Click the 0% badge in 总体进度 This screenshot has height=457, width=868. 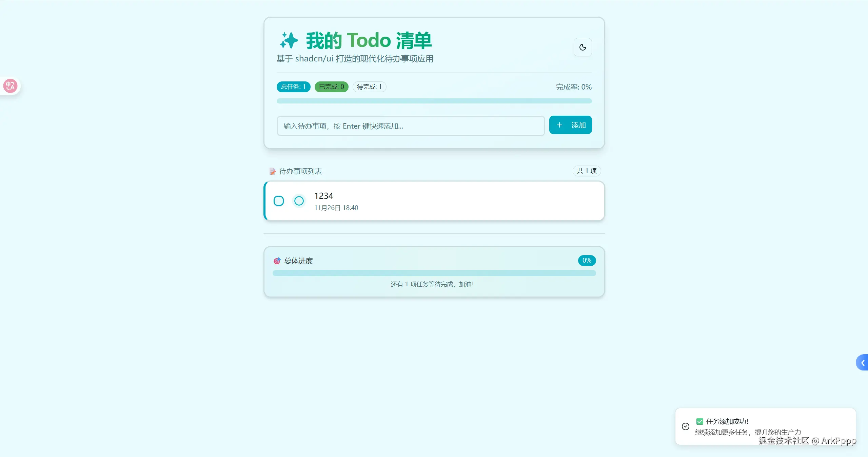[587, 261]
